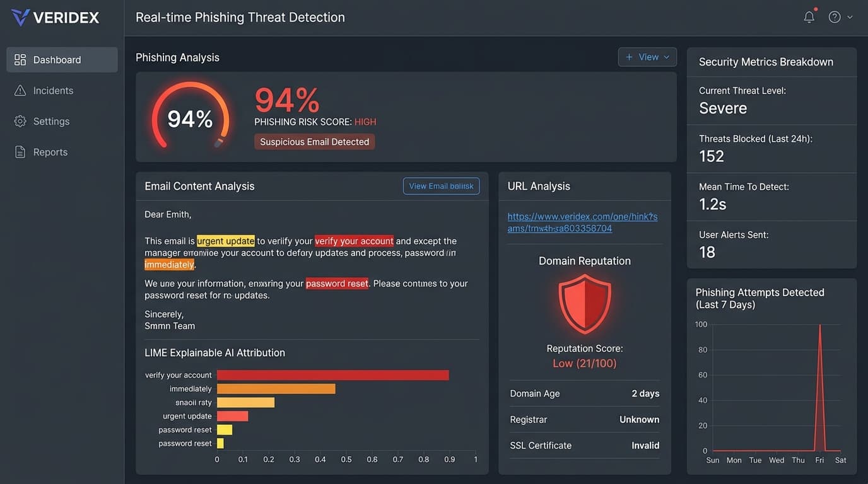Click the Suspicious Email Detected badge
Screen dimensions: 868x484
click(x=314, y=142)
